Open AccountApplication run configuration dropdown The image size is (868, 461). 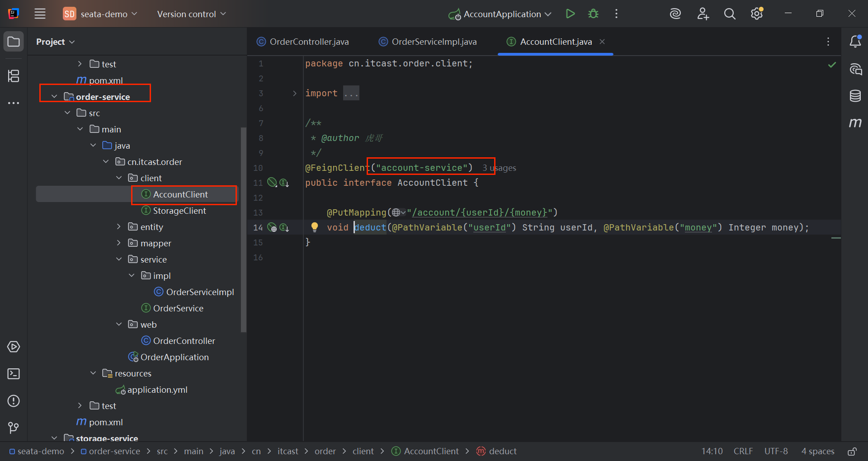pyautogui.click(x=500, y=14)
